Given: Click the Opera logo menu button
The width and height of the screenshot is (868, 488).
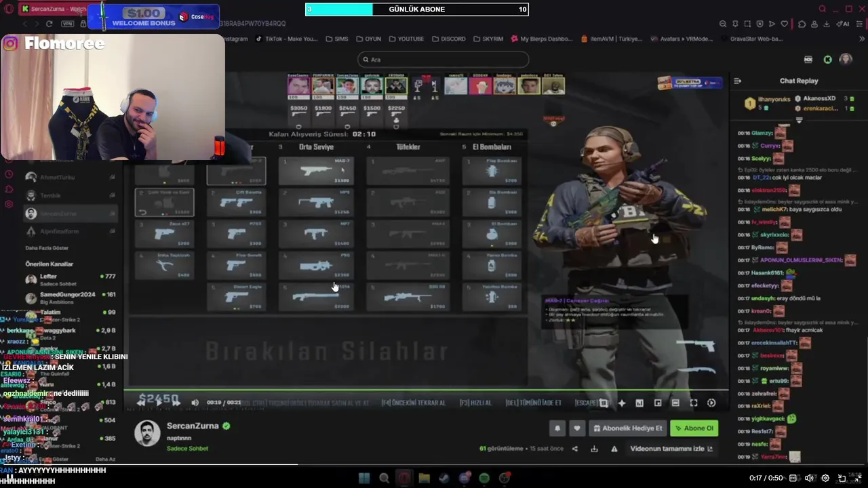Looking at the screenshot, I should 8,9.
